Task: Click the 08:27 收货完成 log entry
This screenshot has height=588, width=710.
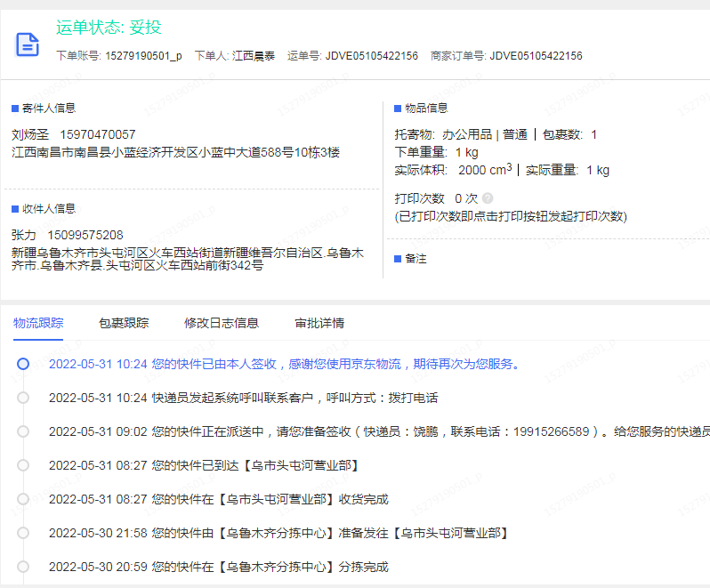Action: tap(219, 499)
